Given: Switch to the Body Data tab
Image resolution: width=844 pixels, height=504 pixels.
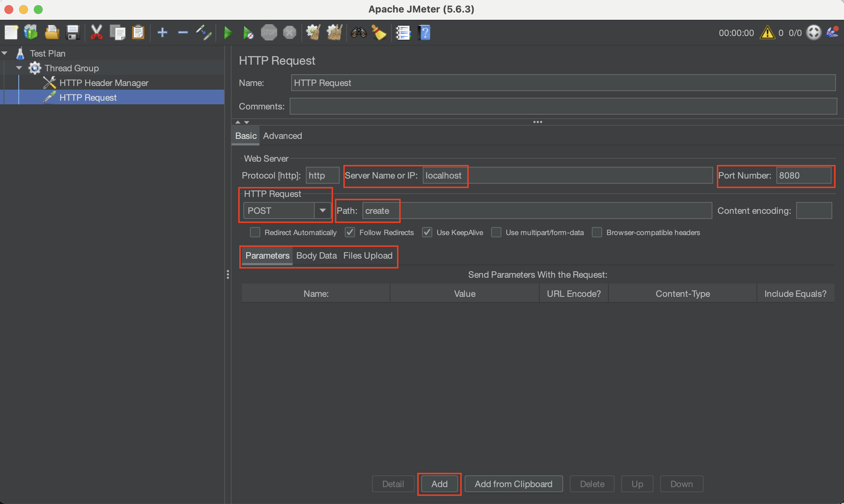Looking at the screenshot, I should tap(316, 256).
